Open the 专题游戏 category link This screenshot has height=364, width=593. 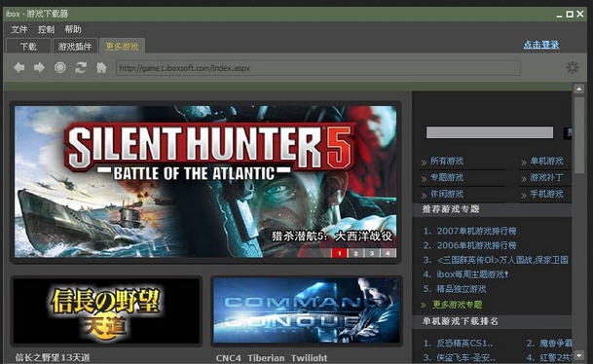click(x=447, y=178)
